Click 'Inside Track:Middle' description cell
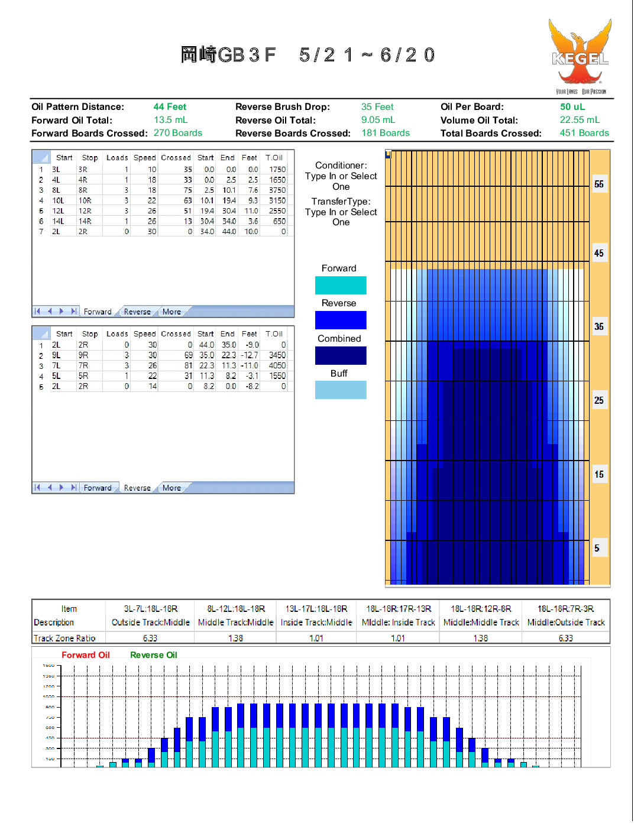 click(316, 623)
